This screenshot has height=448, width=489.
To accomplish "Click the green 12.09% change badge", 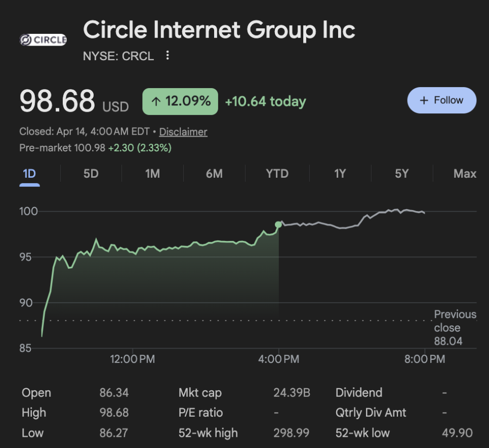I will [180, 101].
